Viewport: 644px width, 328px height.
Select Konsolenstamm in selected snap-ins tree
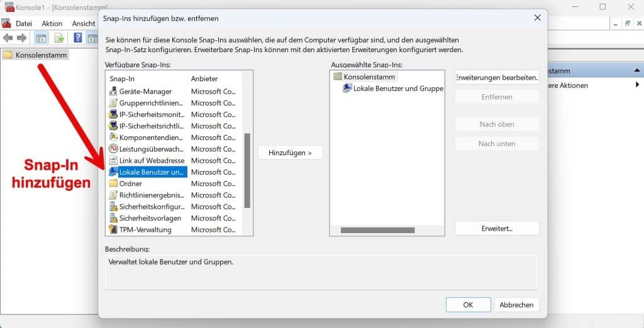tap(369, 77)
